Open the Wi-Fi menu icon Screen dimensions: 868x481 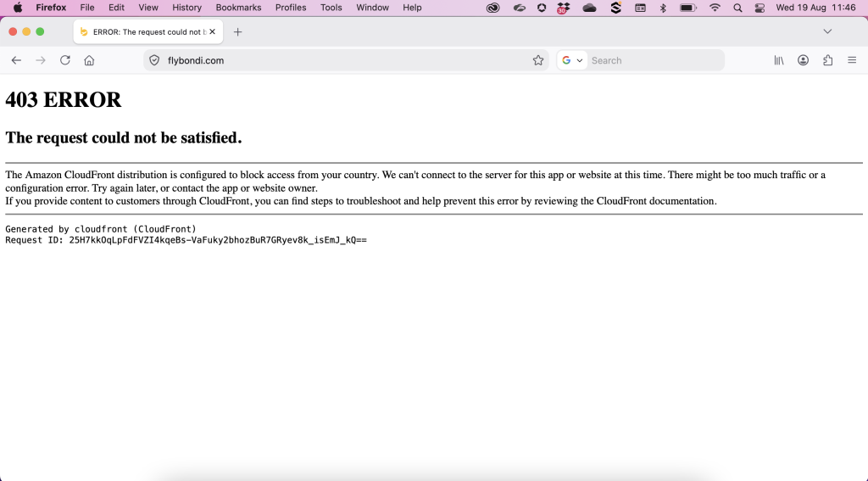click(715, 8)
